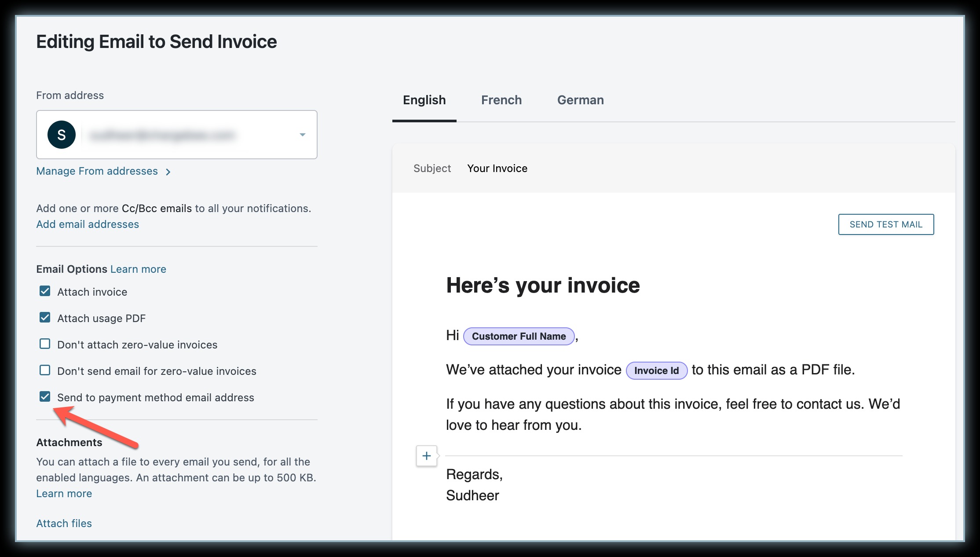Click the Customer Full Name placeholder tag
980x557 pixels.
[x=519, y=336]
